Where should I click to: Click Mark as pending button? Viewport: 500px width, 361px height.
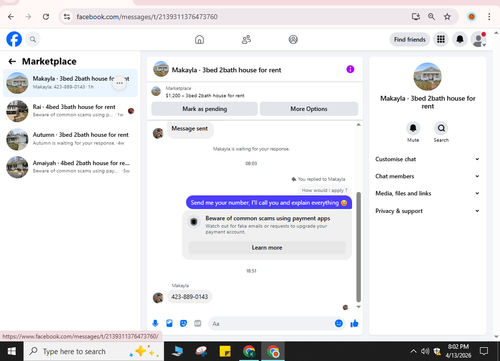[x=204, y=109]
